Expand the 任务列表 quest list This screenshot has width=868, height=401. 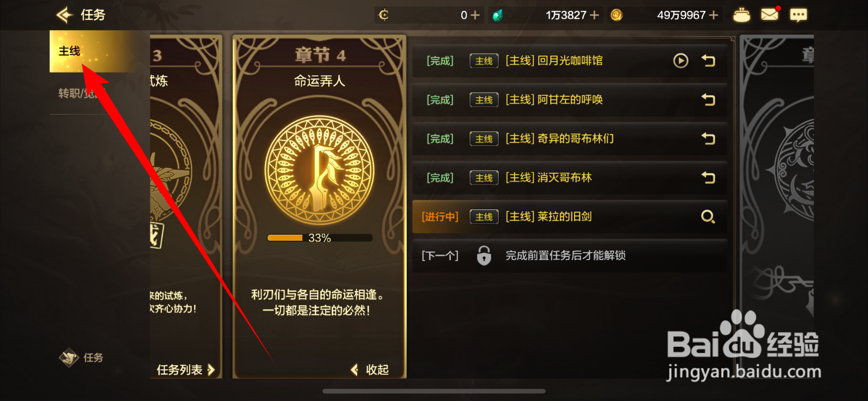[x=186, y=370]
